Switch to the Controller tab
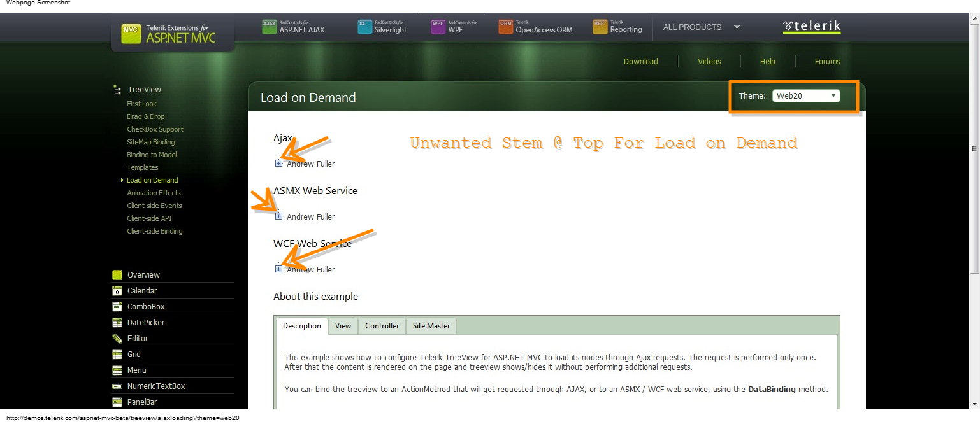This screenshot has height=422, width=980. click(x=382, y=326)
